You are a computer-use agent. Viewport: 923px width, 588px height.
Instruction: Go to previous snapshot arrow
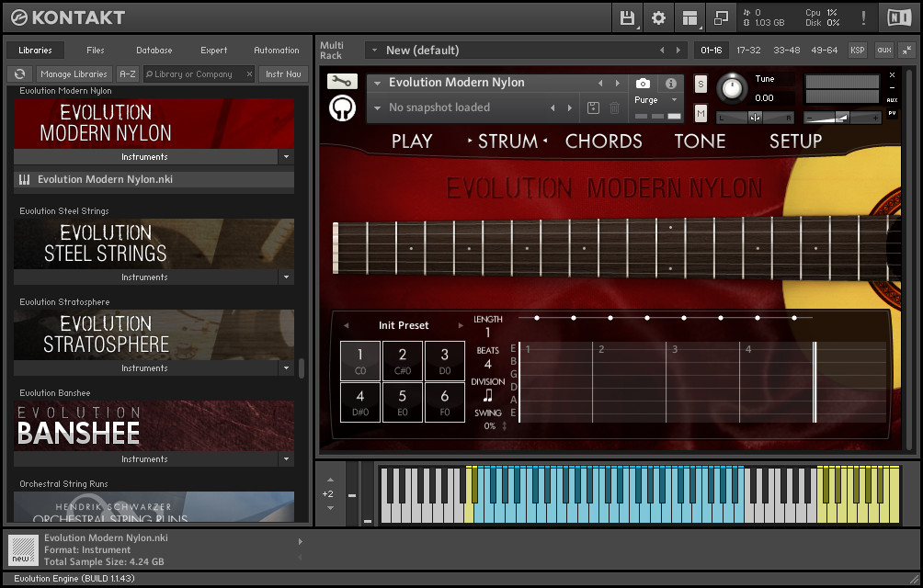[x=553, y=107]
